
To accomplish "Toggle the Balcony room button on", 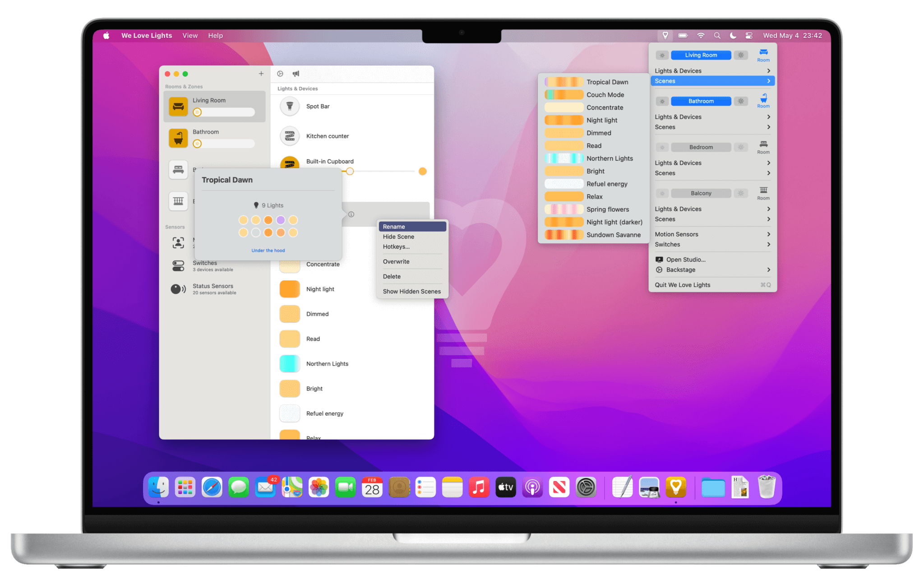I will pyautogui.click(x=701, y=193).
